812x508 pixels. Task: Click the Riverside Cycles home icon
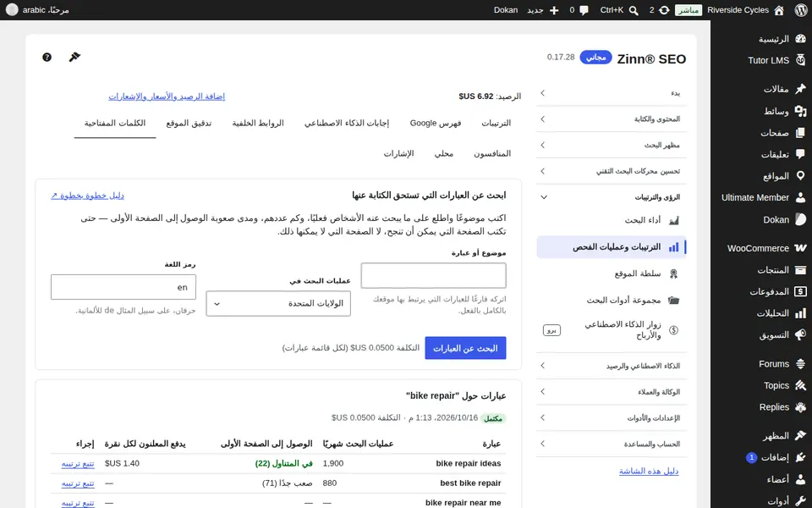(x=779, y=10)
